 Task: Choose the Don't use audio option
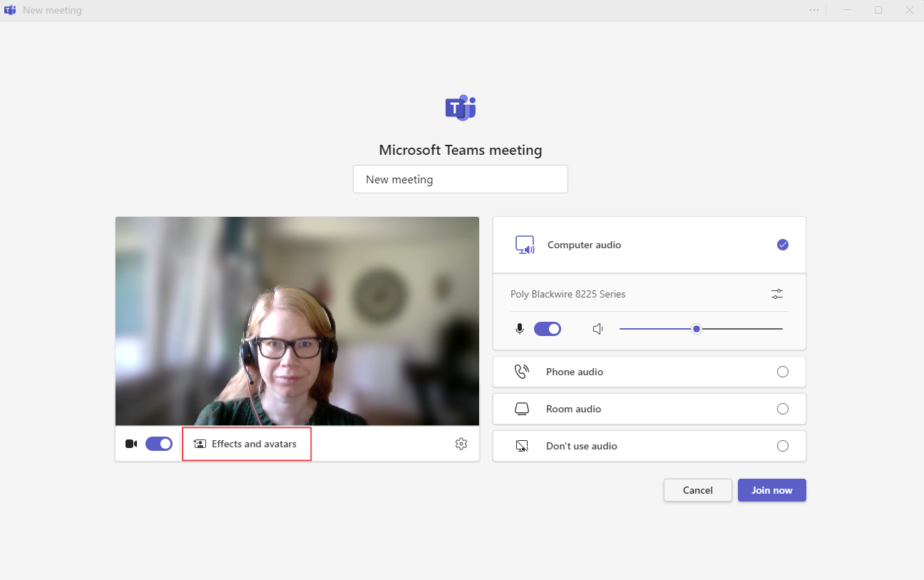[783, 446]
